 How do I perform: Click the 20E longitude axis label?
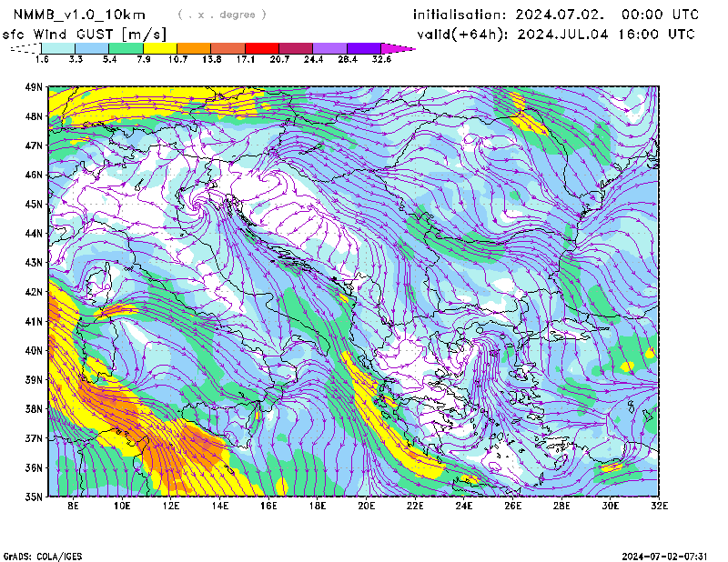(367, 506)
